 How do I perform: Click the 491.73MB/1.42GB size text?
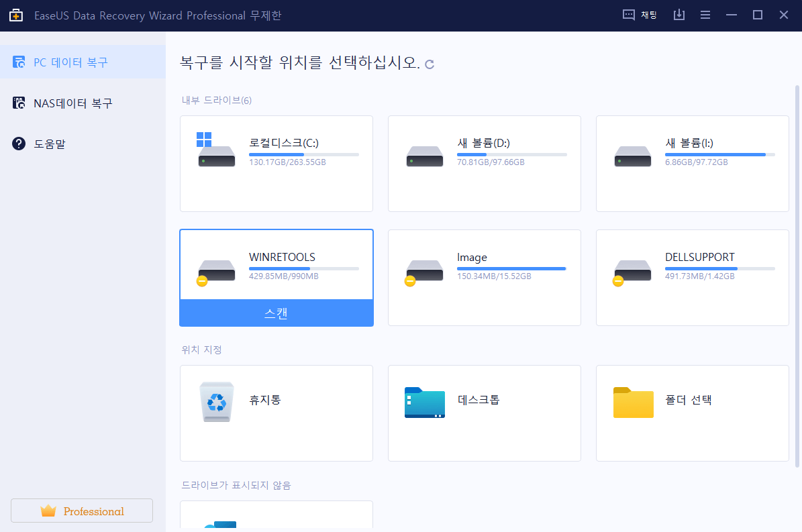tap(700, 276)
